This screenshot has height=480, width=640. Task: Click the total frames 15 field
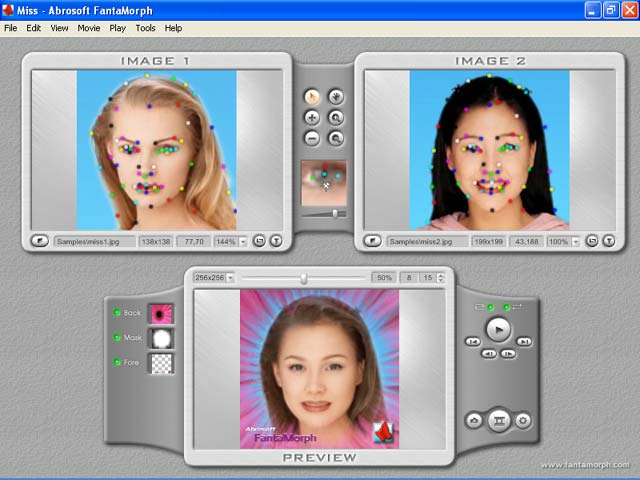428,278
